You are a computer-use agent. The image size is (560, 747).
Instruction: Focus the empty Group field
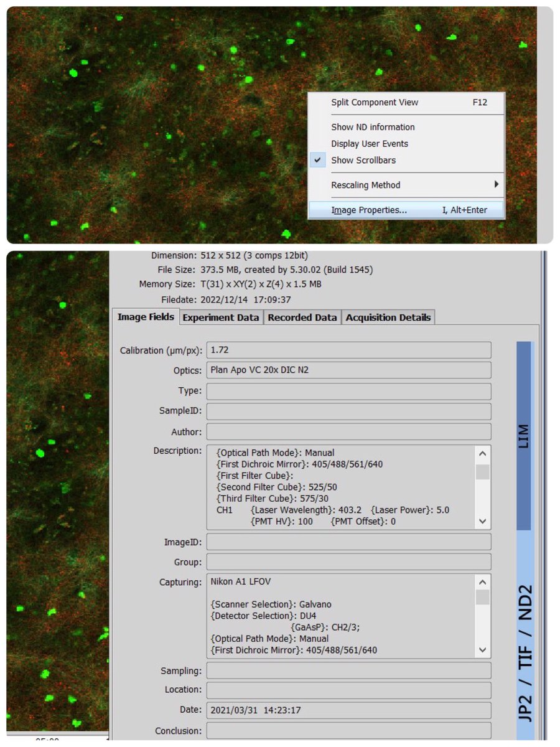348,562
